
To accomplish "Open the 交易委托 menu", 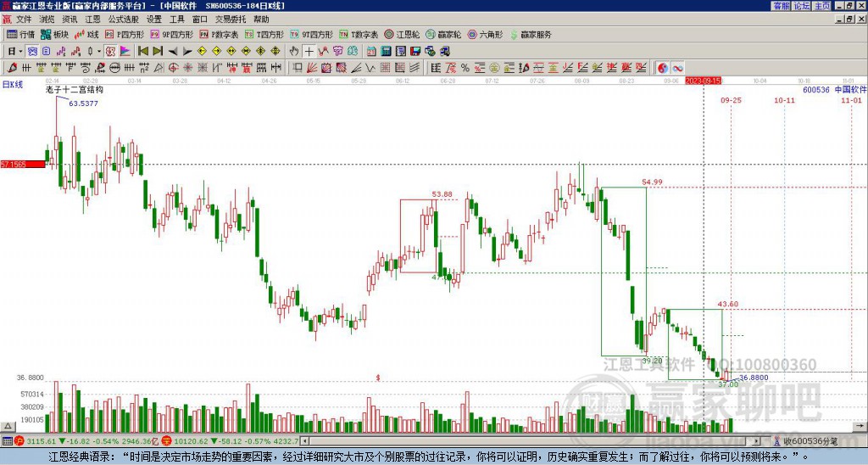I will tap(231, 20).
